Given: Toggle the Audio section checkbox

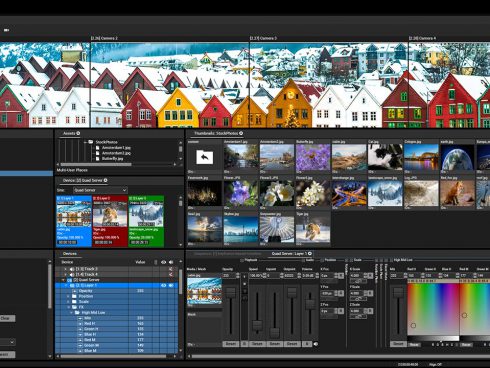Looking at the screenshot, I should coord(303,260).
